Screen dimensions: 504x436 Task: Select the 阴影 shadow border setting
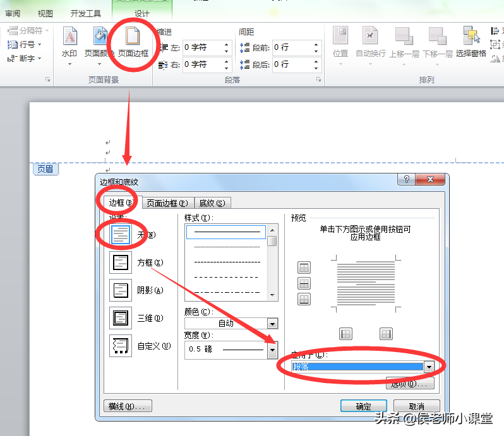tap(121, 290)
